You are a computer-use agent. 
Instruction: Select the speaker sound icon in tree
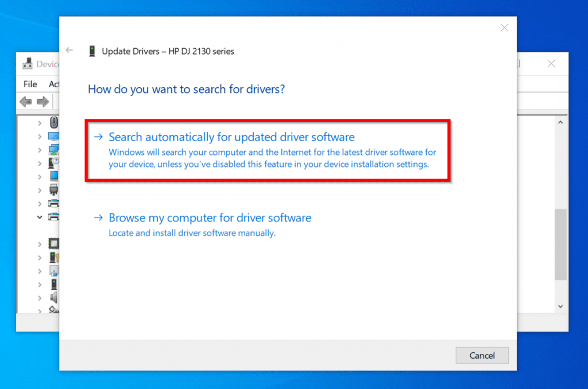(54, 298)
